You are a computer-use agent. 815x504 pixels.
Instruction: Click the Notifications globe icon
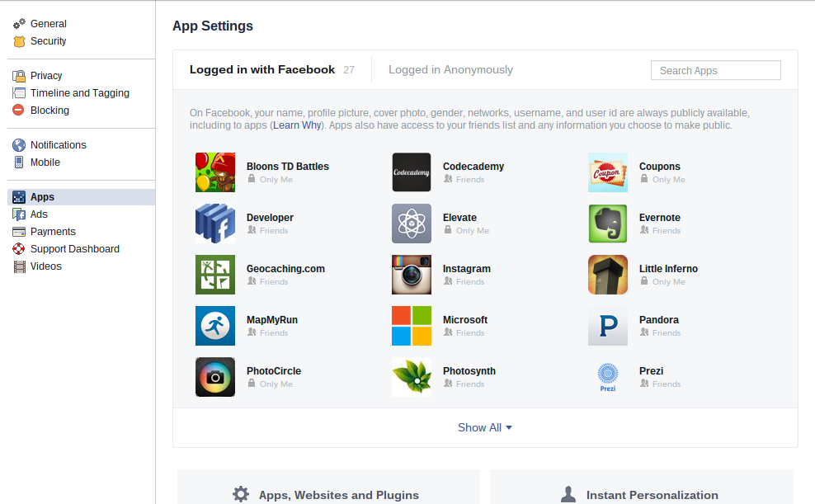19,145
